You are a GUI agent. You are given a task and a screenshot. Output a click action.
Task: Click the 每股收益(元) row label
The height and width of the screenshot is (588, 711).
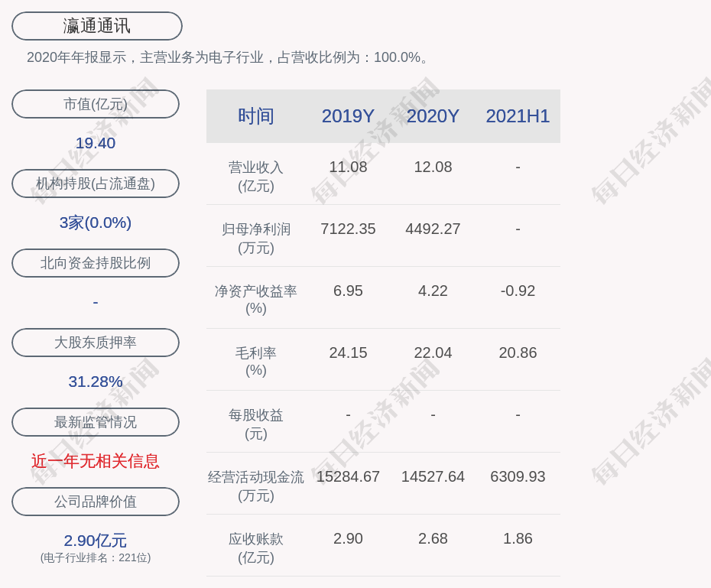pos(256,424)
